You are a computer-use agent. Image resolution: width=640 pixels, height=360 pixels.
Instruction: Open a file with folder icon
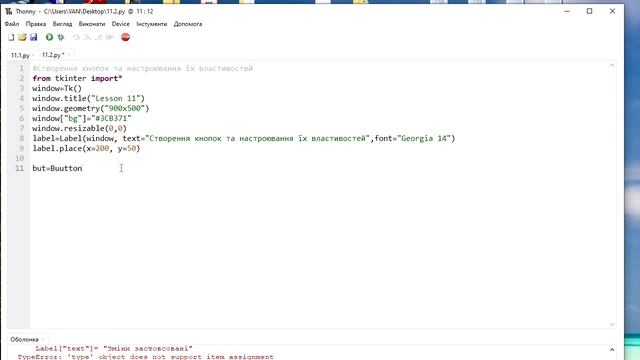[22, 37]
